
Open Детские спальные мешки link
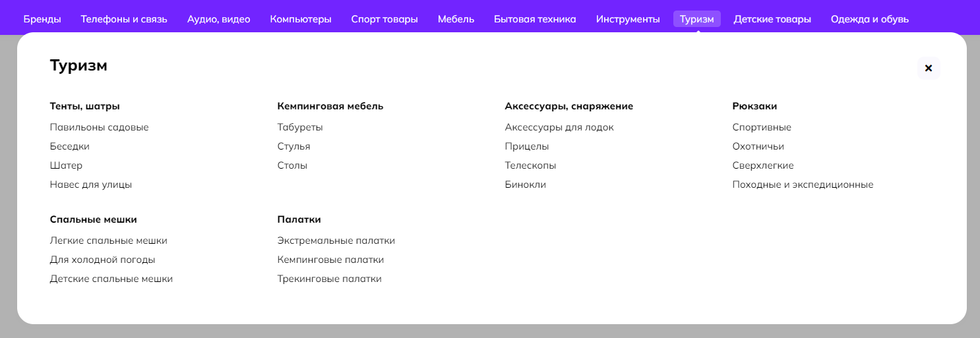click(x=111, y=279)
